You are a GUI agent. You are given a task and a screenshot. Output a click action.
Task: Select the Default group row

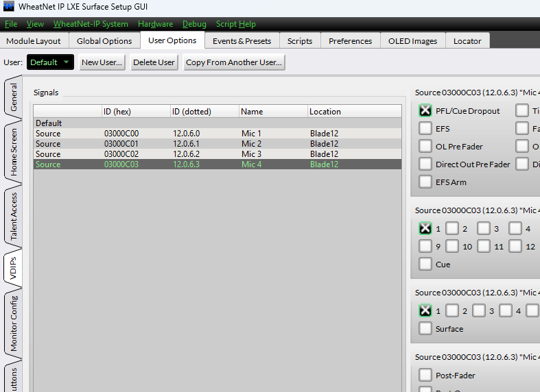[218, 123]
